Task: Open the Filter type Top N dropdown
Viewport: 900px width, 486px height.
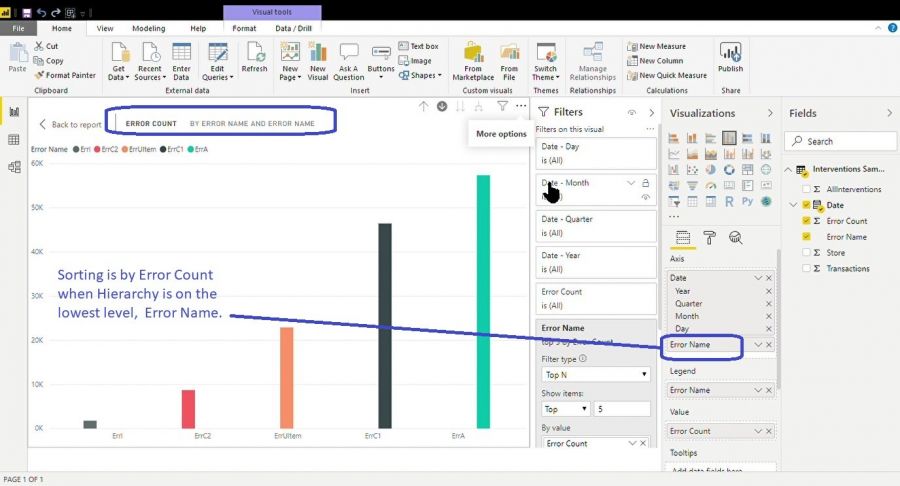Action: [596, 375]
